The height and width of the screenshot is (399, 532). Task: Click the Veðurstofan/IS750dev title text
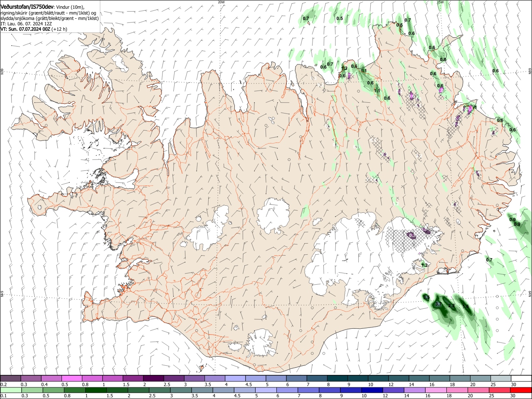tap(27, 7)
